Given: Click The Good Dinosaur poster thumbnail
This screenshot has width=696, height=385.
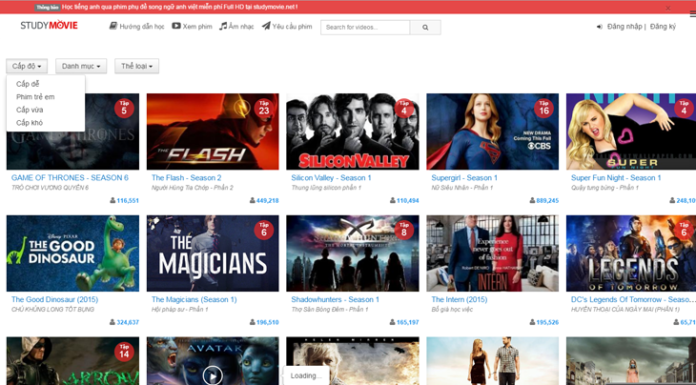Looking at the screenshot, I should tap(73, 253).
